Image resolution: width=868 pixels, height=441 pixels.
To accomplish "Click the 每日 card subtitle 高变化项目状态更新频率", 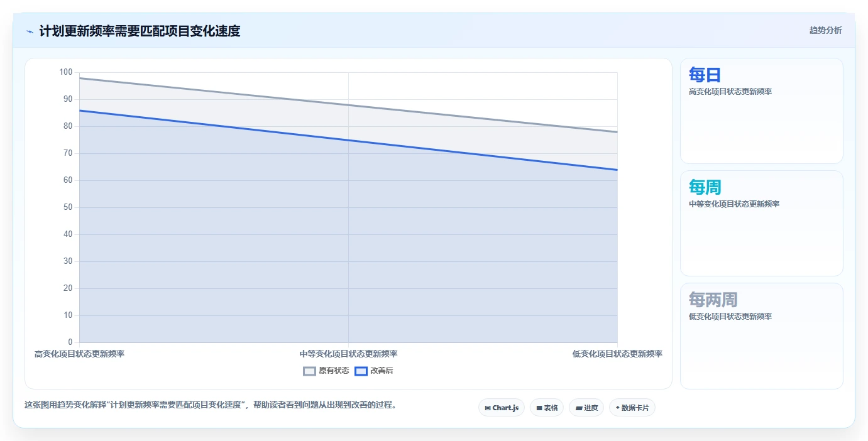I will pyautogui.click(x=730, y=92).
